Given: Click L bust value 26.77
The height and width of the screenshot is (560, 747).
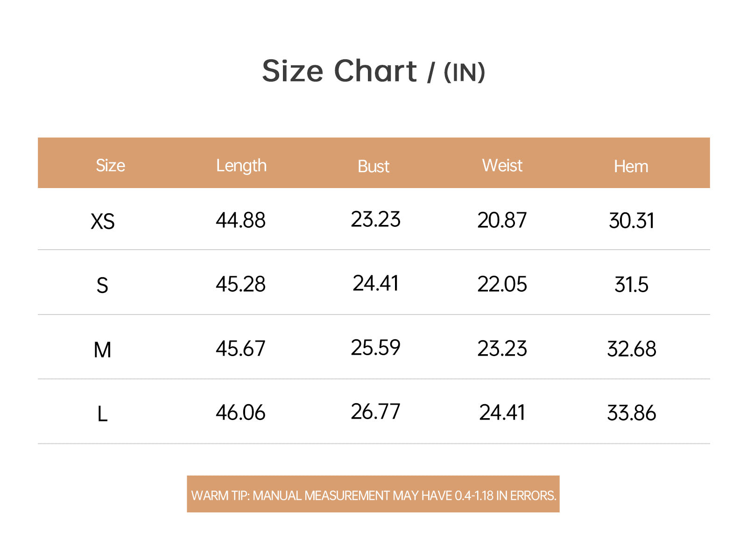Looking at the screenshot, I should [x=376, y=412].
